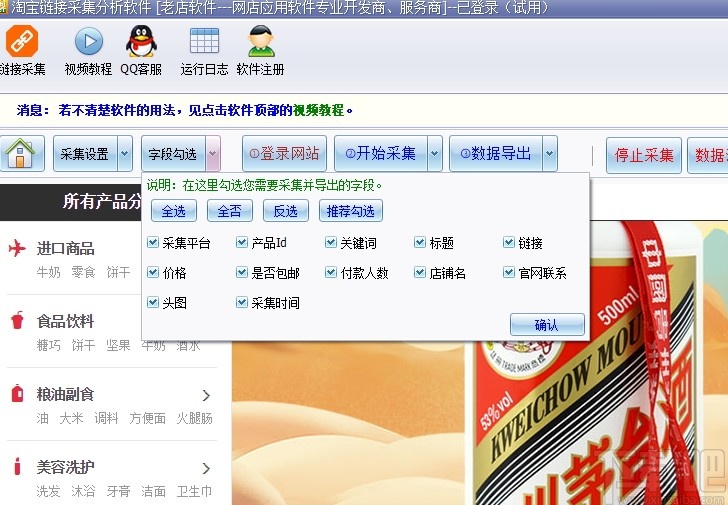Viewport: 728px width, 505px height.
Task: Click the 采集设置 toolbar button
Action: pos(85,154)
